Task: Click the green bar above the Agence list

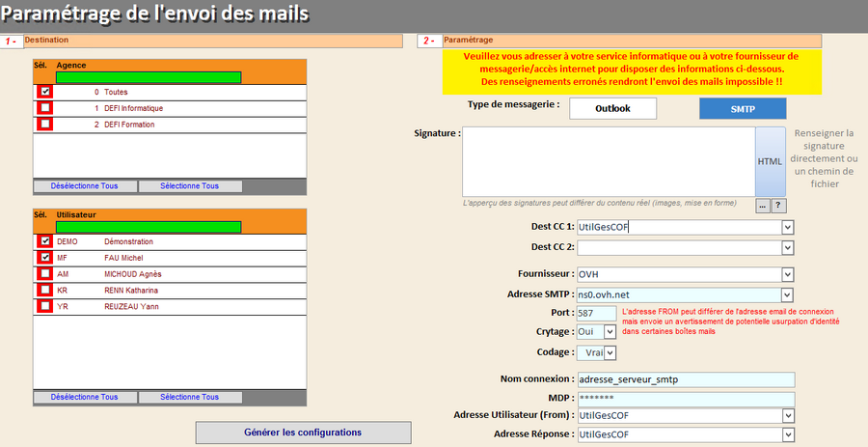Action: tap(149, 77)
